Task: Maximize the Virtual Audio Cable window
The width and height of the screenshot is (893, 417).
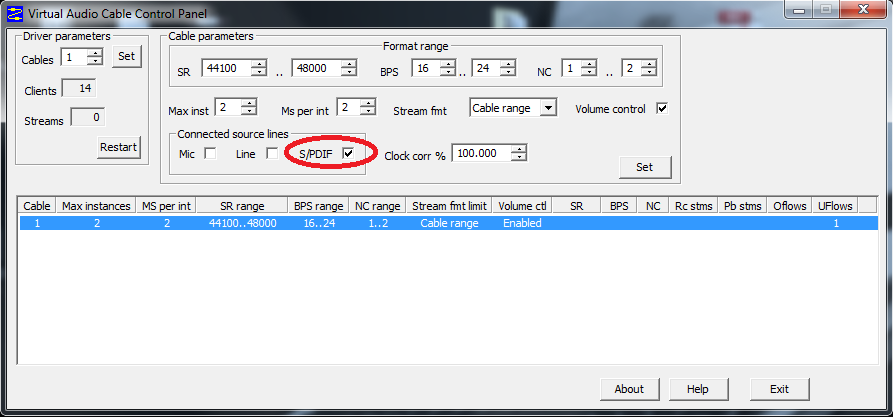Action: pos(827,9)
